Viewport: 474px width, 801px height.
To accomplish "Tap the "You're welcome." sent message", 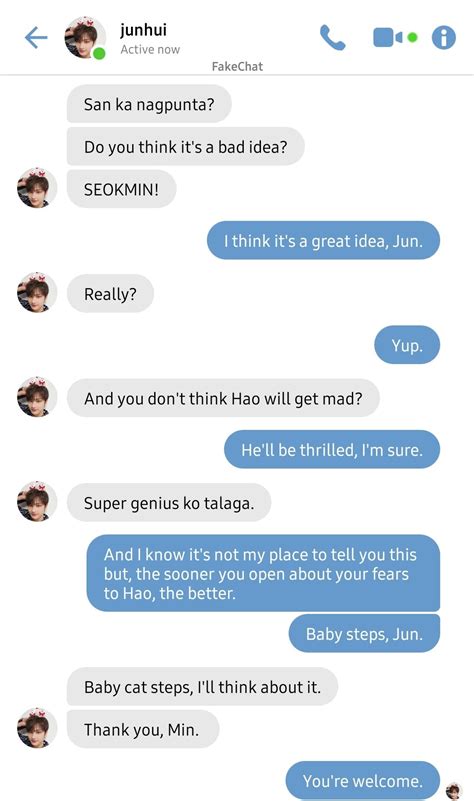I will (x=363, y=781).
